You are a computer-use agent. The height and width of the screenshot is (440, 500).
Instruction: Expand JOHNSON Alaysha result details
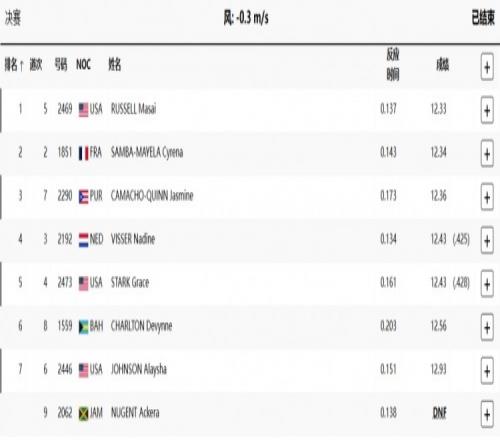(x=487, y=371)
